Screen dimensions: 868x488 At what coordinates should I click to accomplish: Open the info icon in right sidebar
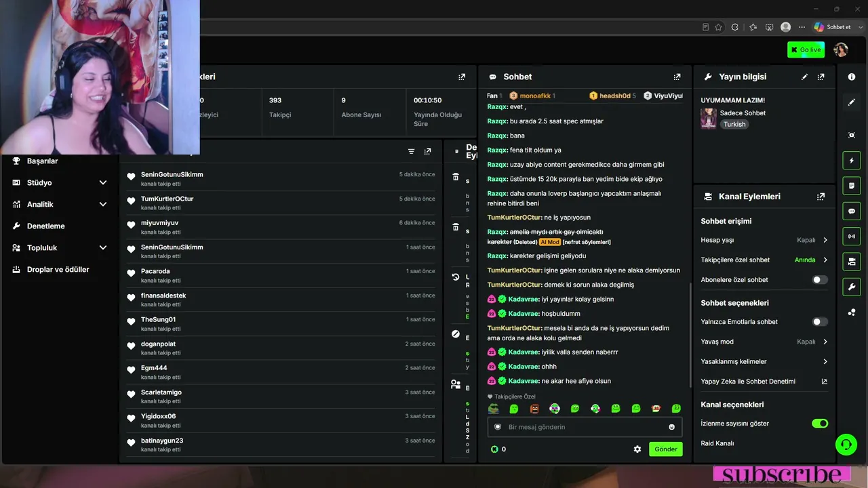852,77
